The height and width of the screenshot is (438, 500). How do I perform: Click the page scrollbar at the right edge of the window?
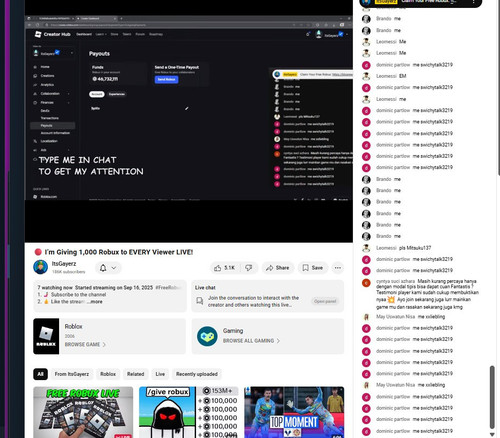[499, 87]
